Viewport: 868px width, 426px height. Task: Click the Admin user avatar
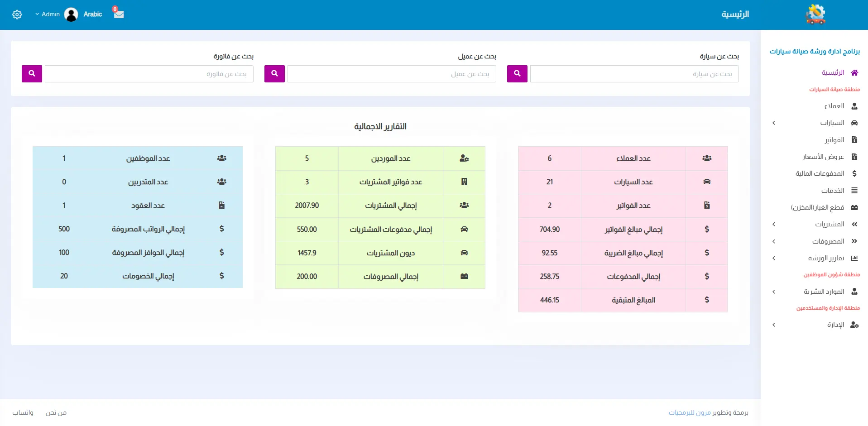click(71, 14)
